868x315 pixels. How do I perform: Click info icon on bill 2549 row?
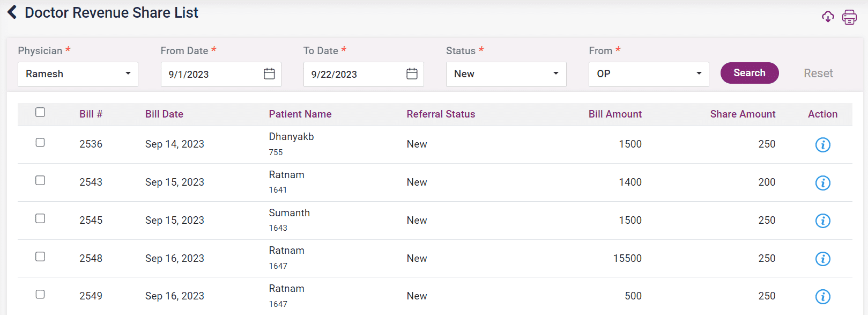tap(822, 297)
